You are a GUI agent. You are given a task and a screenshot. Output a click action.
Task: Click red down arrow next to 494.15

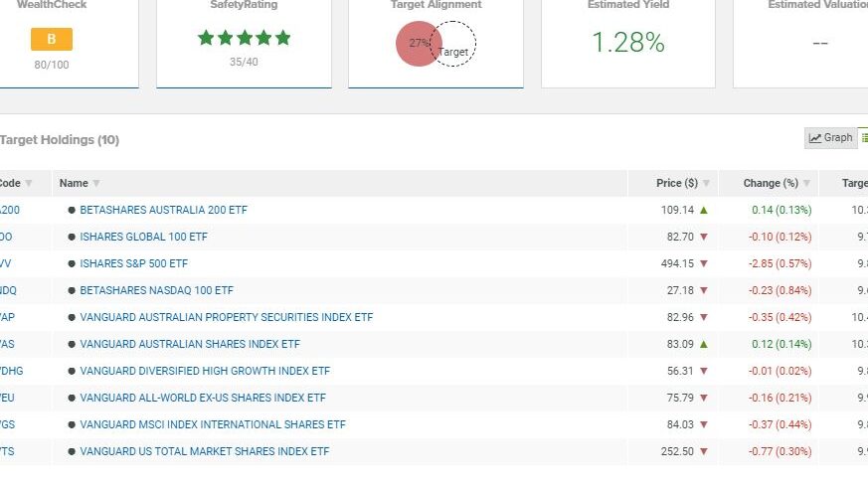pos(704,264)
